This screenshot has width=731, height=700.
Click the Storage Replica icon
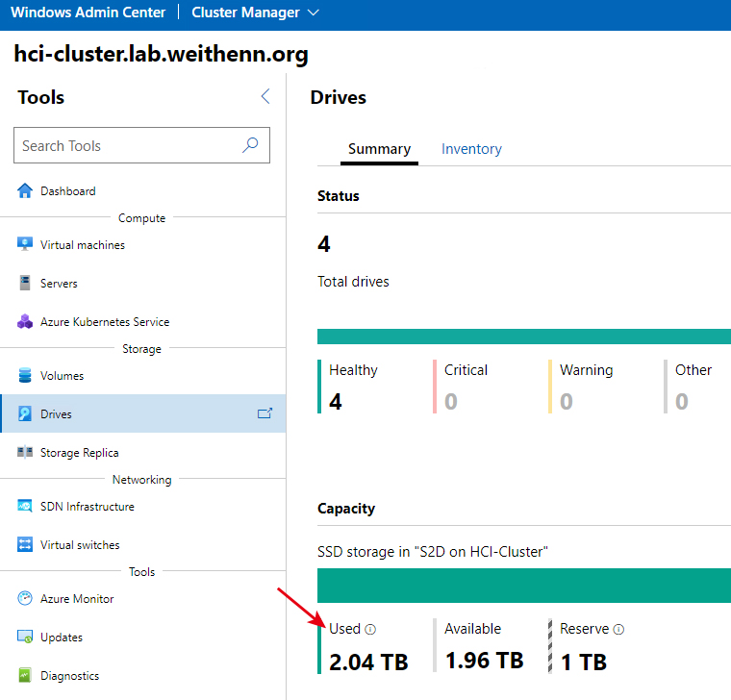(x=25, y=452)
